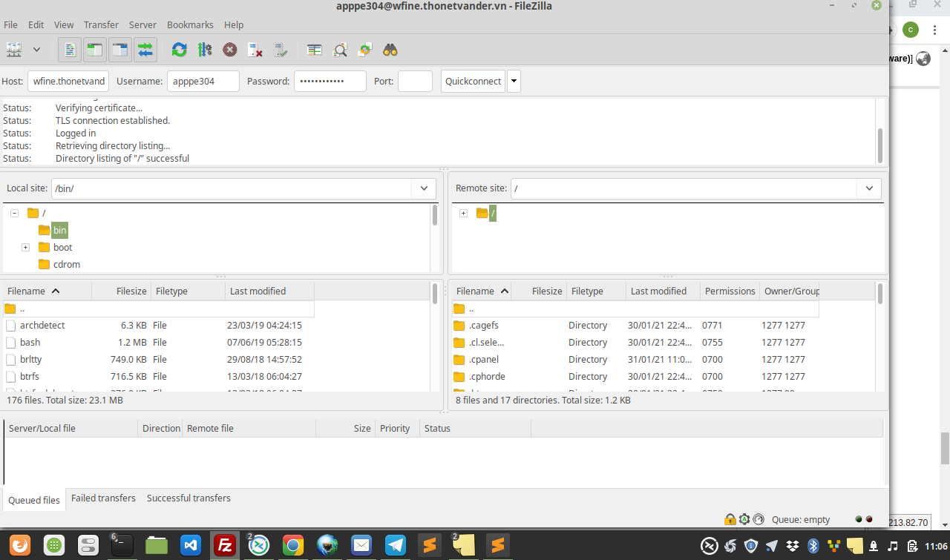This screenshot has width=950, height=560.
Task: Open the Server menu
Action: pyautogui.click(x=142, y=24)
